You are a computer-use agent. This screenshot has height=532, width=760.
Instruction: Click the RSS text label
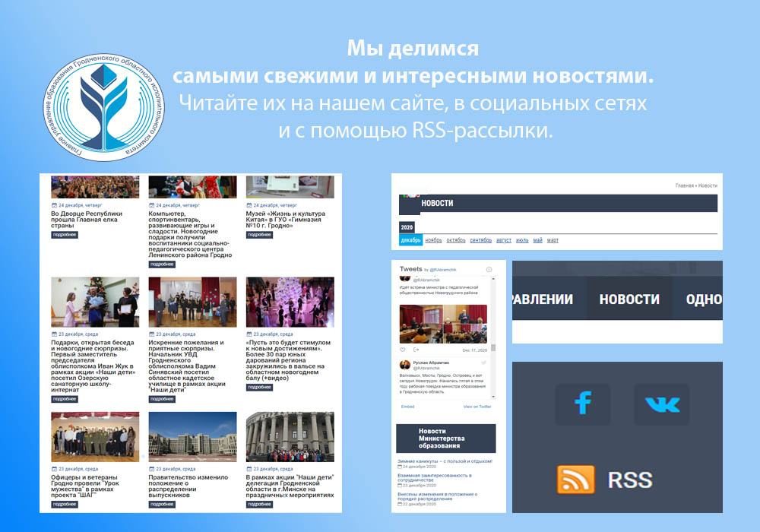click(x=630, y=480)
